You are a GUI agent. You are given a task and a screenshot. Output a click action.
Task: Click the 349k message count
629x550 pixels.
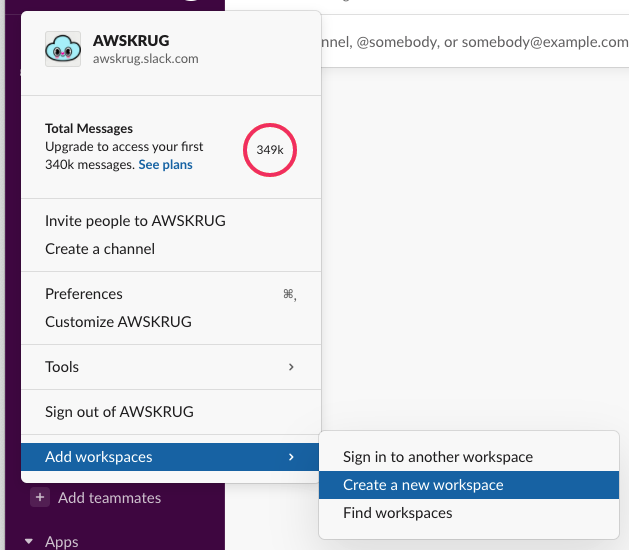click(x=270, y=150)
